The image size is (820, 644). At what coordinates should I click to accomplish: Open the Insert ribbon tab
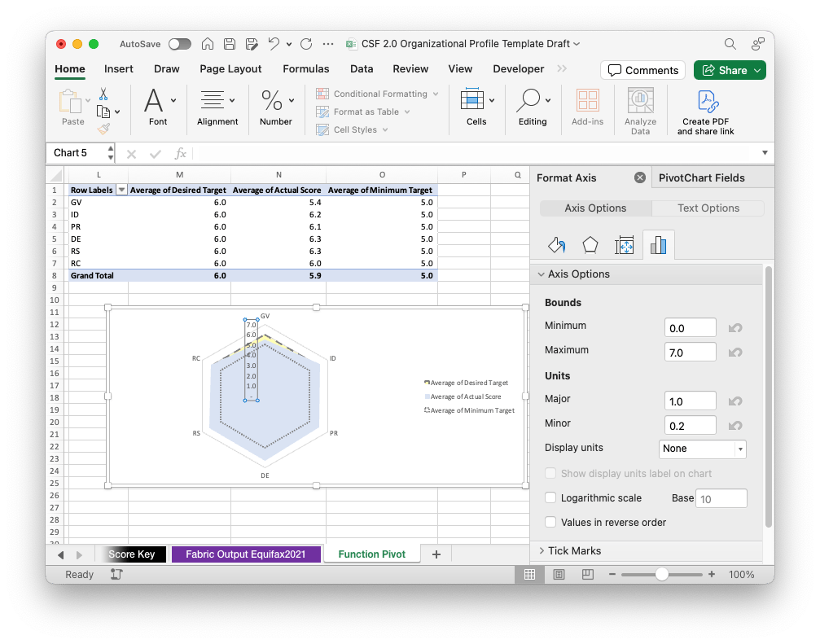pyautogui.click(x=119, y=69)
